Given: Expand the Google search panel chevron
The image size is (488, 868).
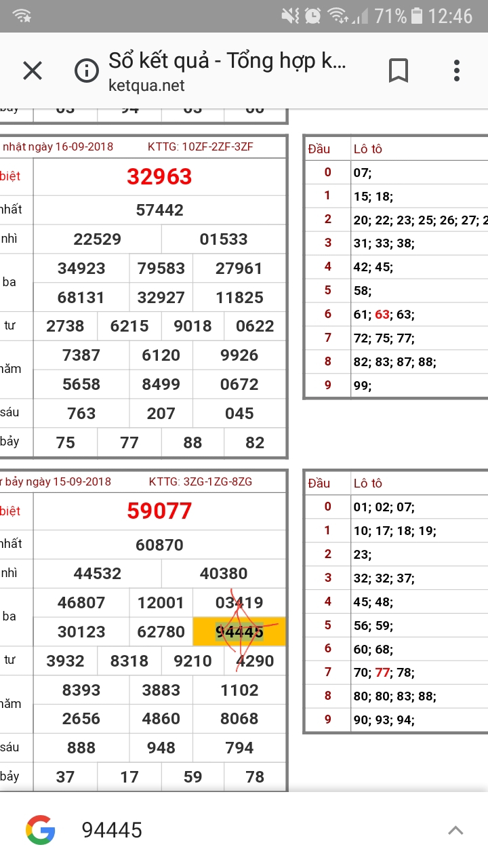Looking at the screenshot, I should pyautogui.click(x=455, y=830).
